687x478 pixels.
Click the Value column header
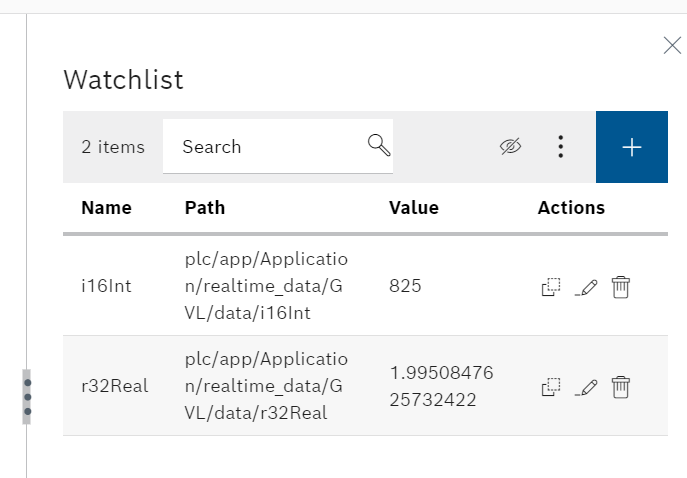[x=414, y=208]
